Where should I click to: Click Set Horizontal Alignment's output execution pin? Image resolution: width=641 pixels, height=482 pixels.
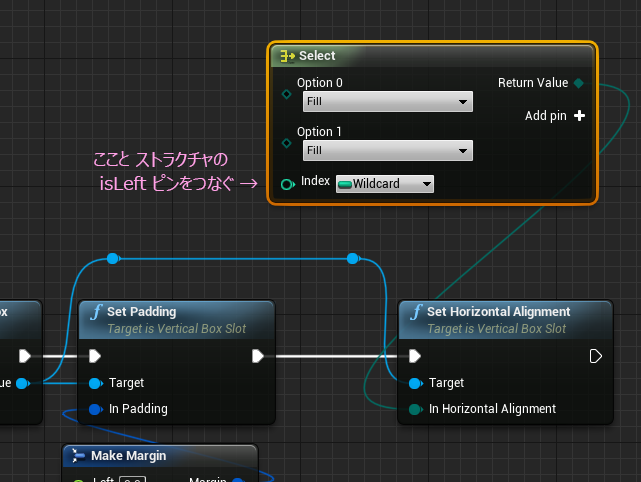[x=596, y=356]
